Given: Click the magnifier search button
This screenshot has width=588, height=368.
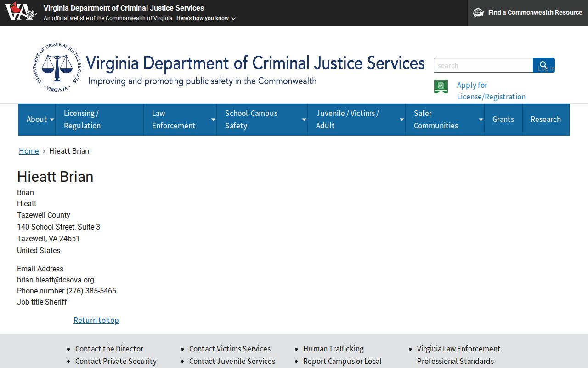Looking at the screenshot, I should (543, 65).
